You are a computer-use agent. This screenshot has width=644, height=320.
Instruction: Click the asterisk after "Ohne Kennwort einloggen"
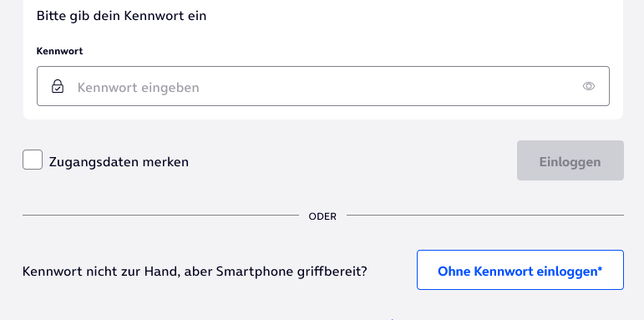click(600, 269)
